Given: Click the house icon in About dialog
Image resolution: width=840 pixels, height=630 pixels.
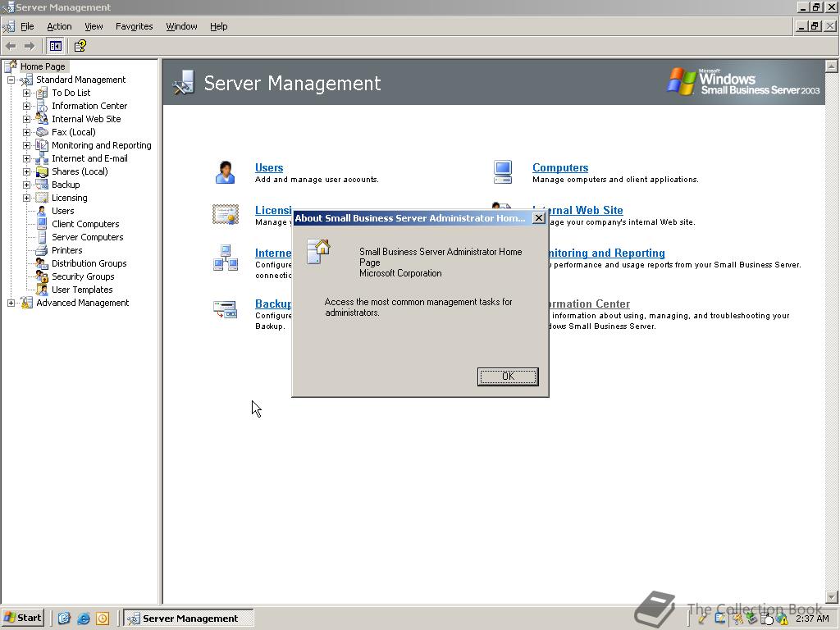Looking at the screenshot, I should 318,251.
